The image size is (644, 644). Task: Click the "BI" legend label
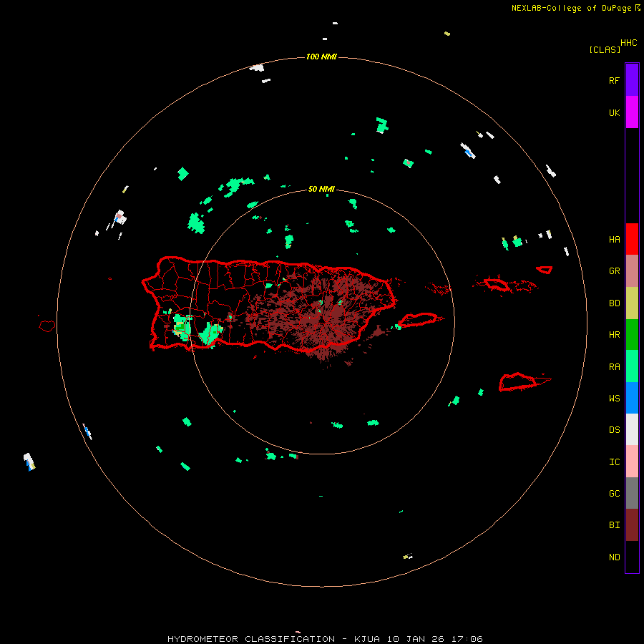(x=614, y=525)
